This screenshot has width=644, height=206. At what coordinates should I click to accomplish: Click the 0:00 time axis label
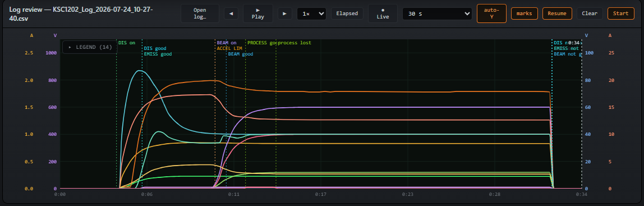click(x=60, y=194)
